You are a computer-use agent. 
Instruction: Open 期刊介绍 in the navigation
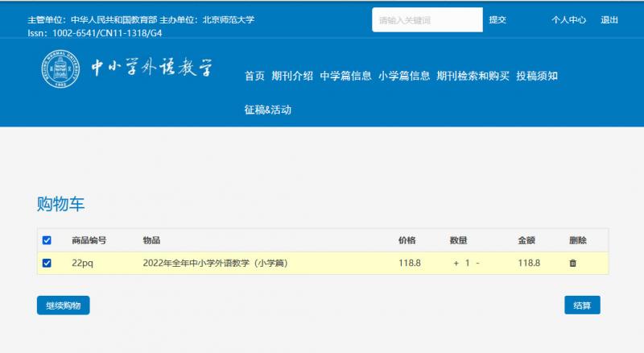(x=292, y=76)
